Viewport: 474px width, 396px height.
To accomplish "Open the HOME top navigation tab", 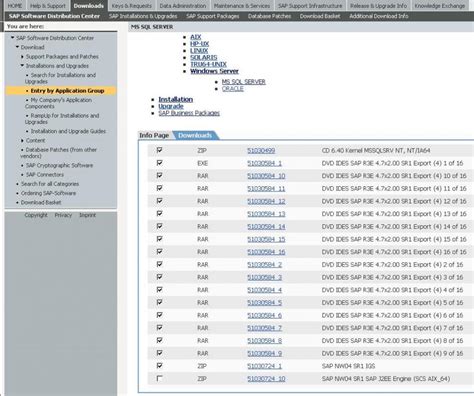I will pos(15,6).
